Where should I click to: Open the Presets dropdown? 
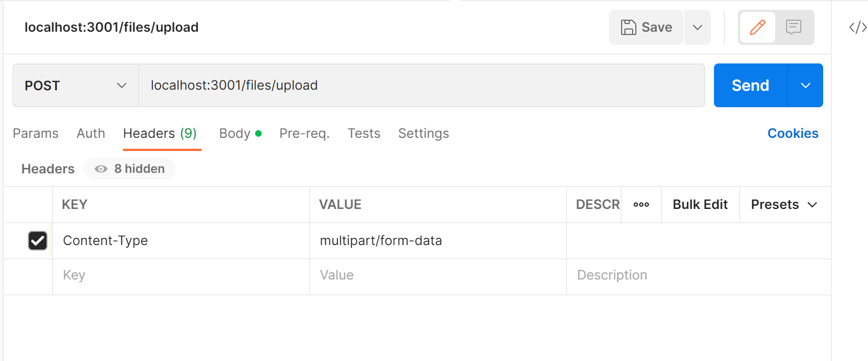click(784, 205)
